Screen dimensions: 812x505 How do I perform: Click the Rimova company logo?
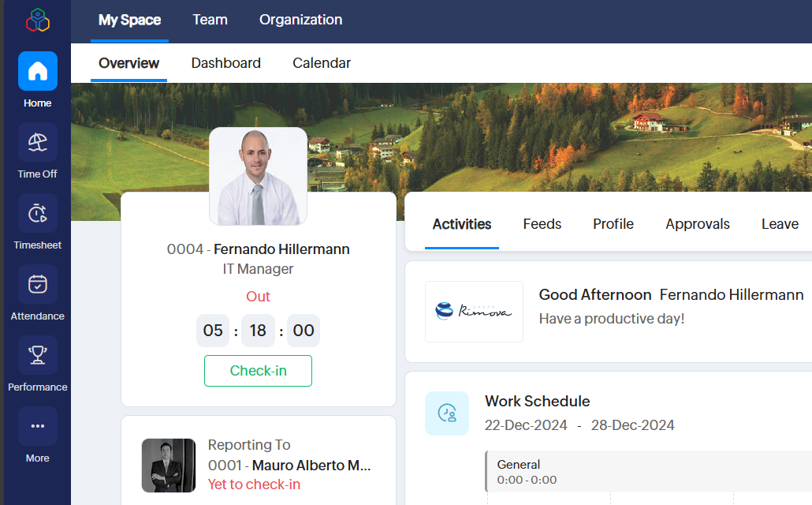coord(474,312)
